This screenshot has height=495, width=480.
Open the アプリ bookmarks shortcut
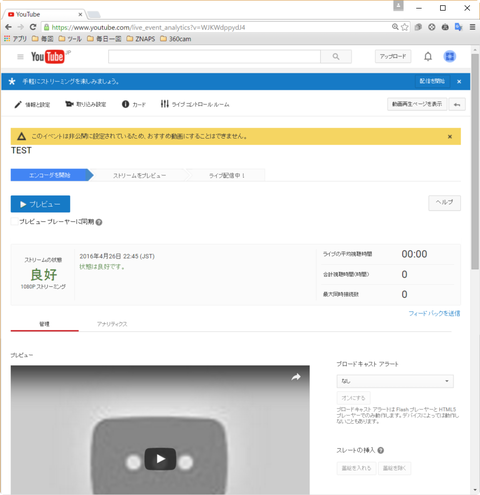[x=15, y=39]
